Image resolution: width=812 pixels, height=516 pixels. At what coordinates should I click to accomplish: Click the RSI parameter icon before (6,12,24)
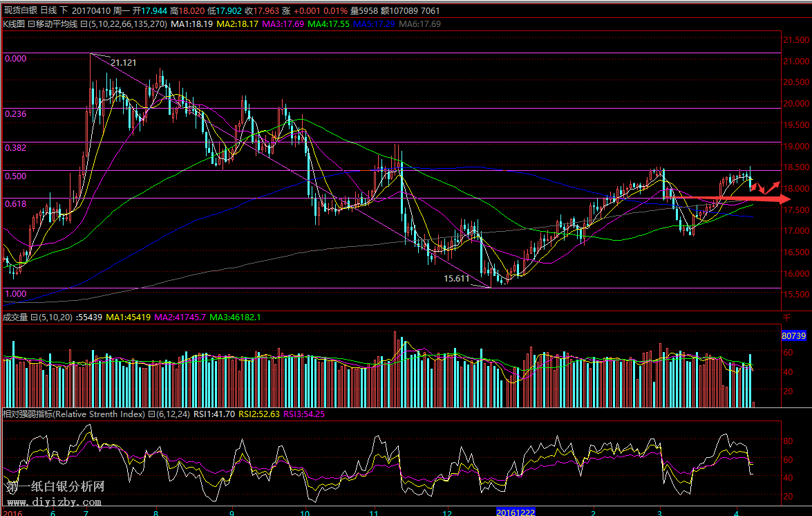click(151, 414)
